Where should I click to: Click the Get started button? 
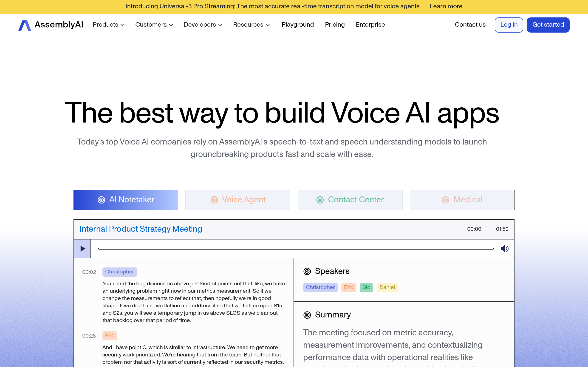[548, 25]
